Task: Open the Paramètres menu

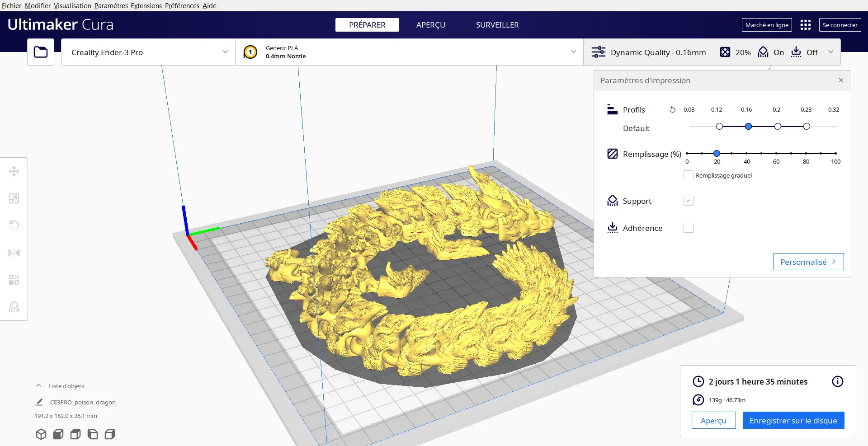Action: point(111,5)
